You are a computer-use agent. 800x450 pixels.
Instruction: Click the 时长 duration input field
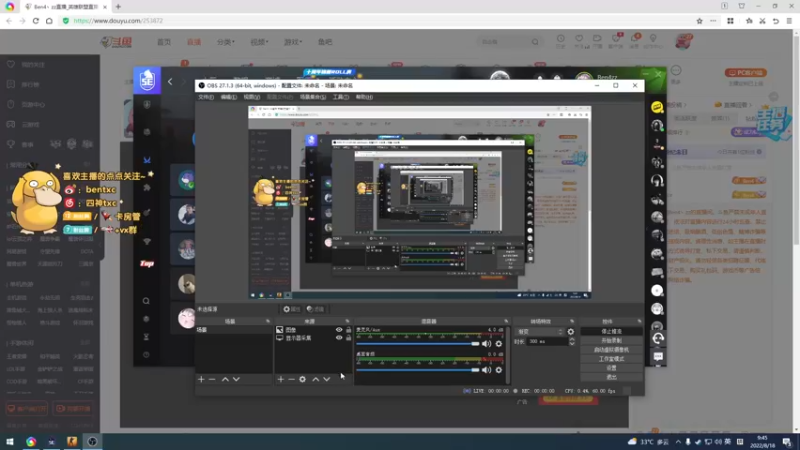click(x=546, y=341)
